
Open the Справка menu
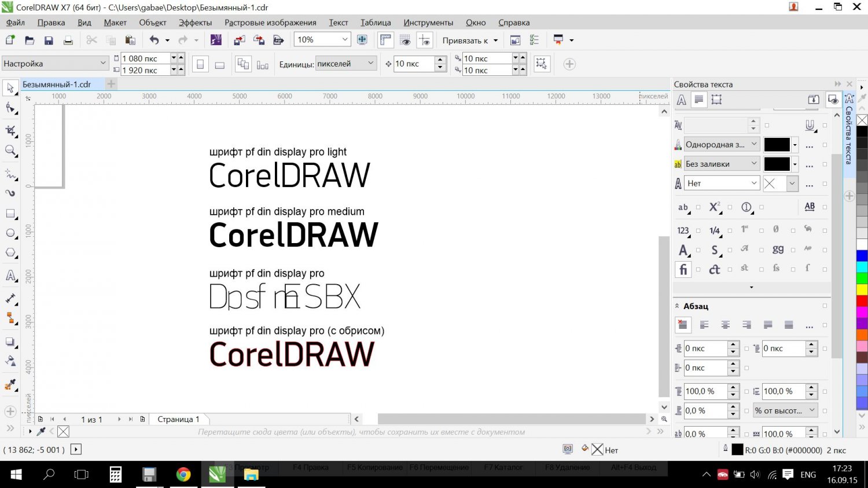513,23
